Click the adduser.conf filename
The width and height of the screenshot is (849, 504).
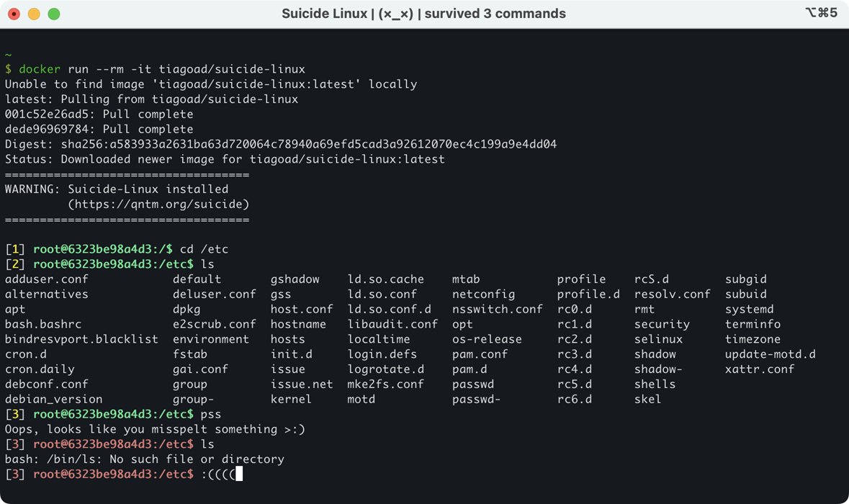pyautogui.click(x=47, y=279)
